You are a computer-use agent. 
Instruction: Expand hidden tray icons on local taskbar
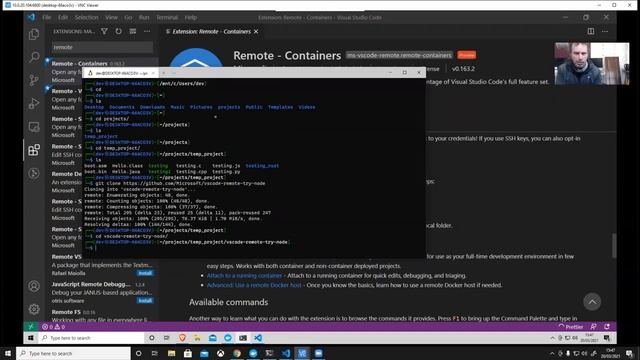(552, 353)
